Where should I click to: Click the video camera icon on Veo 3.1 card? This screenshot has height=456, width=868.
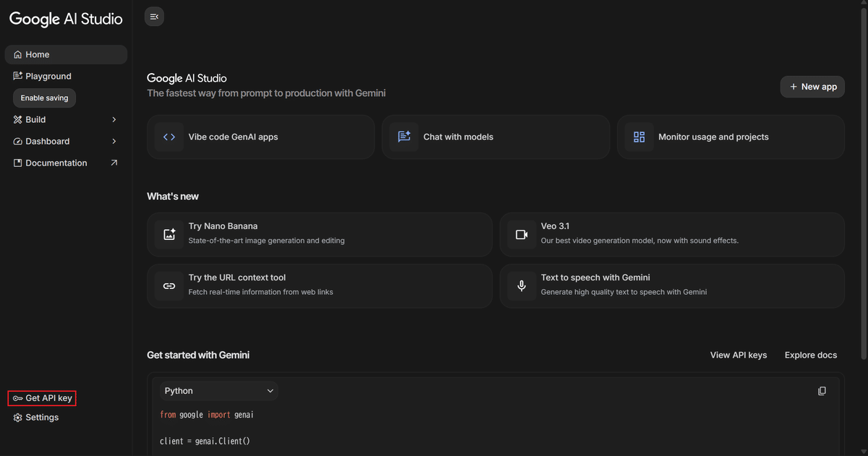pos(522,234)
